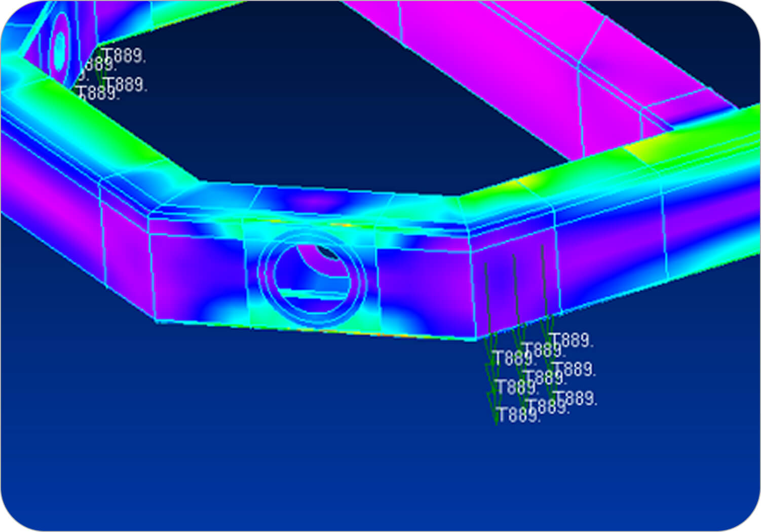Screen dimensions: 761x532
Task: Click the rightmost green load arrow shaft
Action: click(544, 284)
